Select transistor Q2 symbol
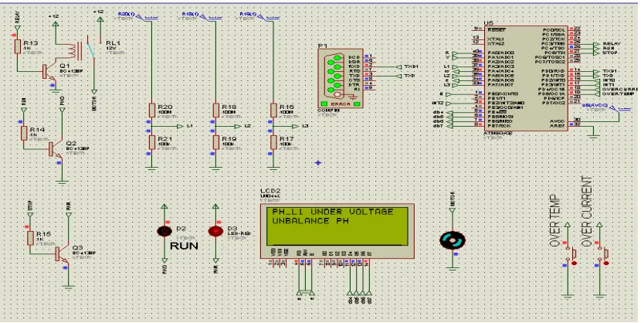Viewport: 644px width, 323px height. [x=55, y=150]
